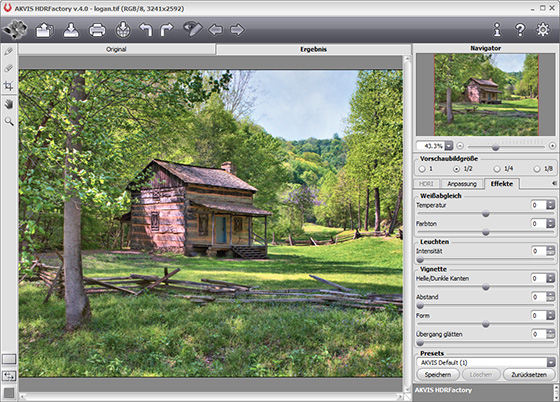Click the Form slider handle
The width and height of the screenshot is (560, 402).
[x=485, y=324]
